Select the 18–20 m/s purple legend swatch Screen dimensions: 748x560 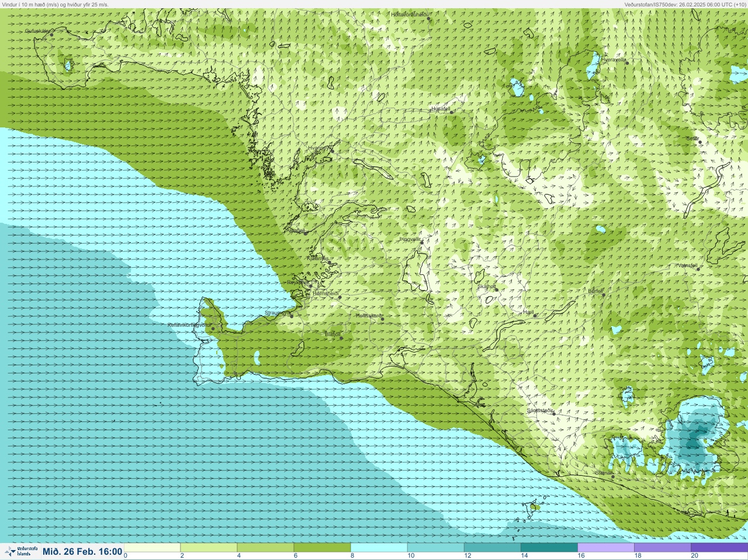[662, 548]
